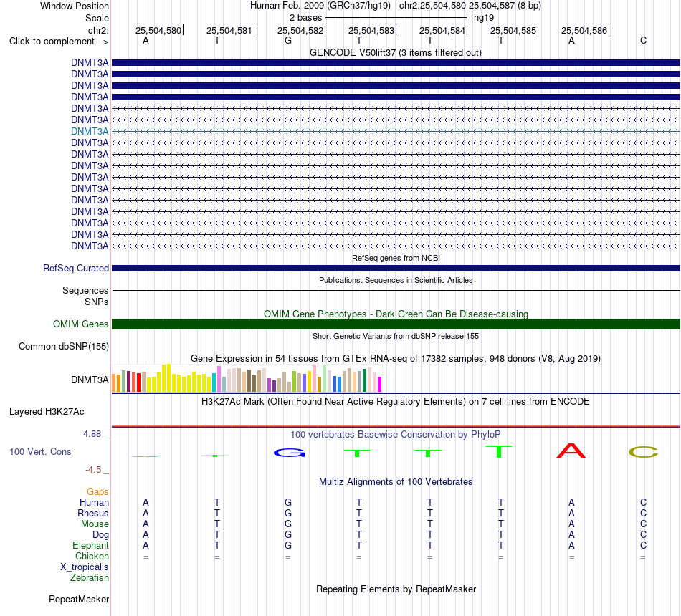
Task: Select the Zebrafish alignment row label
Action: point(90,578)
